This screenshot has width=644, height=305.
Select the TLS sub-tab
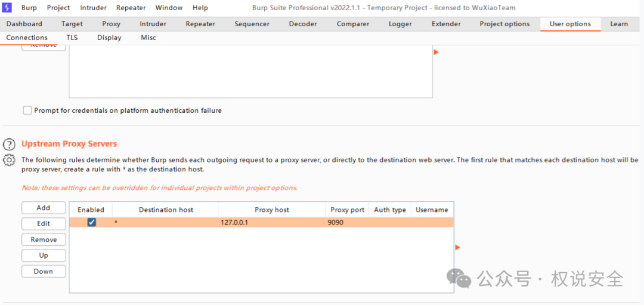click(72, 38)
